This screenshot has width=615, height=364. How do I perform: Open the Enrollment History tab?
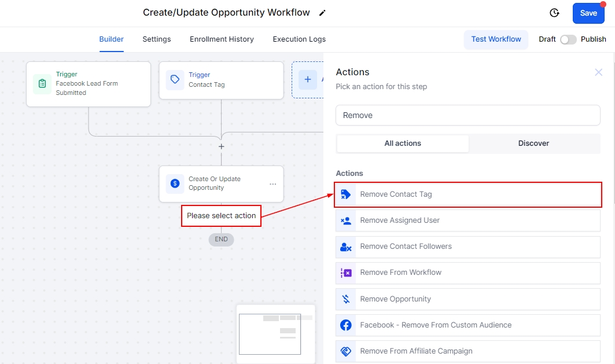pyautogui.click(x=222, y=39)
